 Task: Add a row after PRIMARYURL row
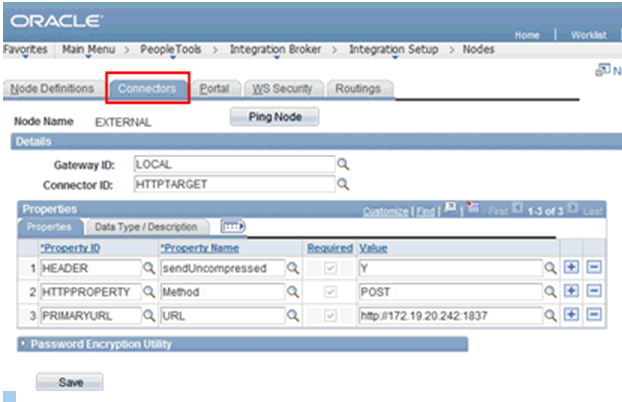click(571, 315)
